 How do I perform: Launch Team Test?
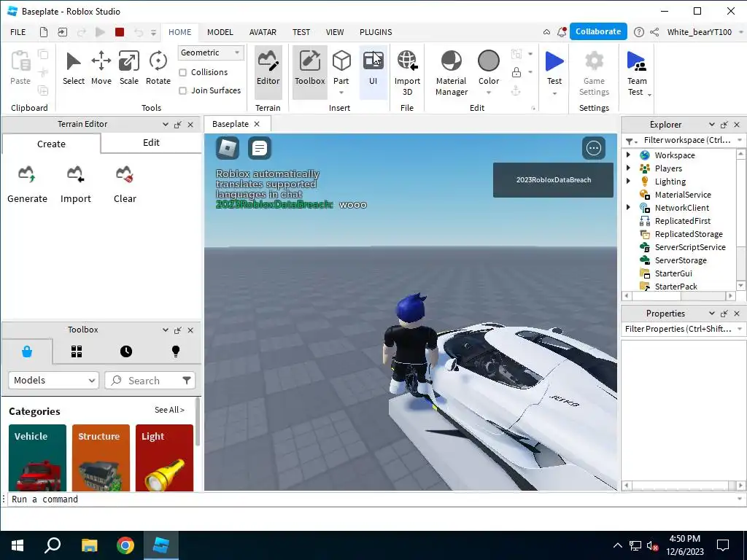[x=636, y=71]
